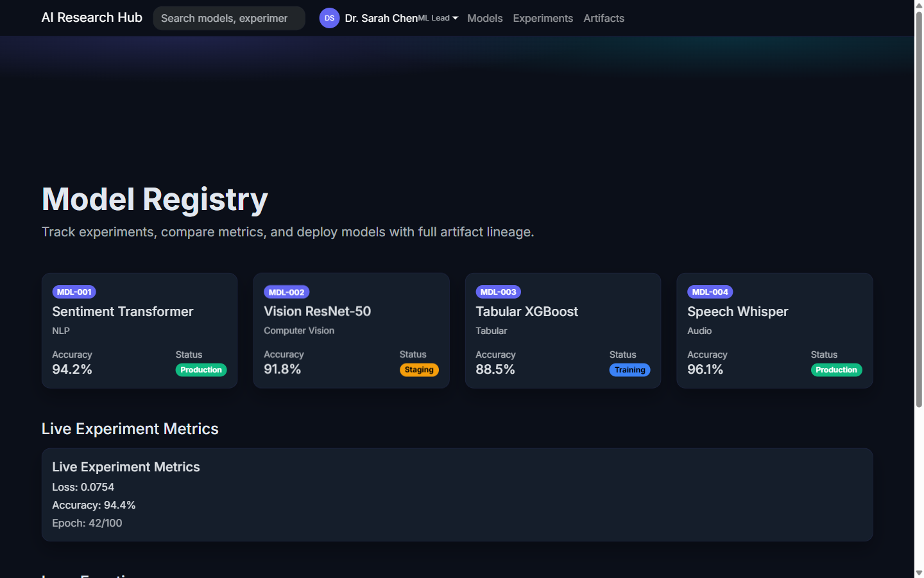Open the Artifacts nav link
Image resolution: width=924 pixels, height=578 pixels.
[x=604, y=18]
